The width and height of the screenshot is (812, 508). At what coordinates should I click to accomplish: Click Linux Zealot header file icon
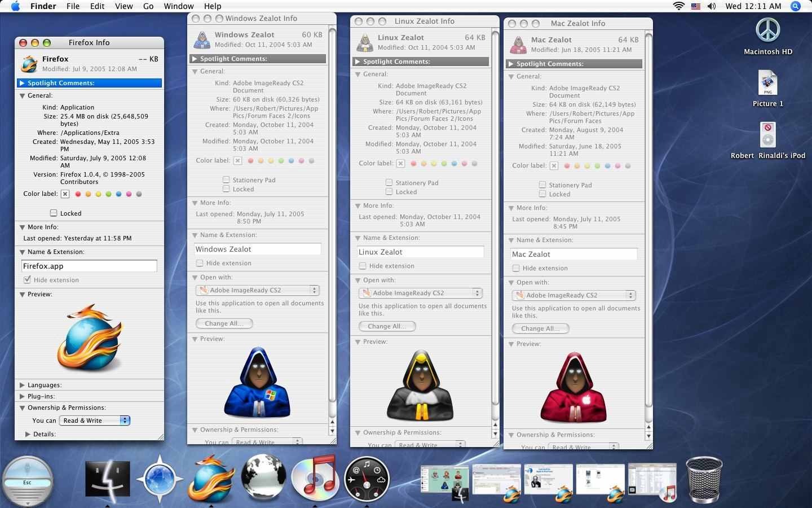pos(365,42)
